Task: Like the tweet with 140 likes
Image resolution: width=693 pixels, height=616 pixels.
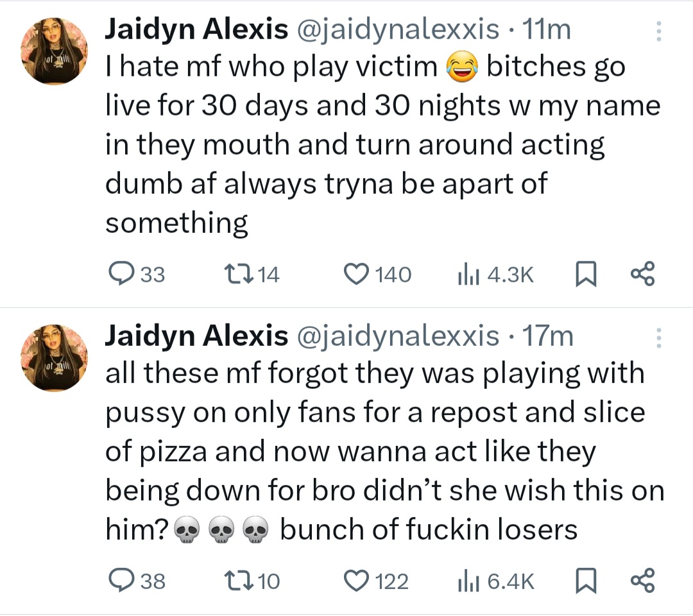Action: (354, 275)
